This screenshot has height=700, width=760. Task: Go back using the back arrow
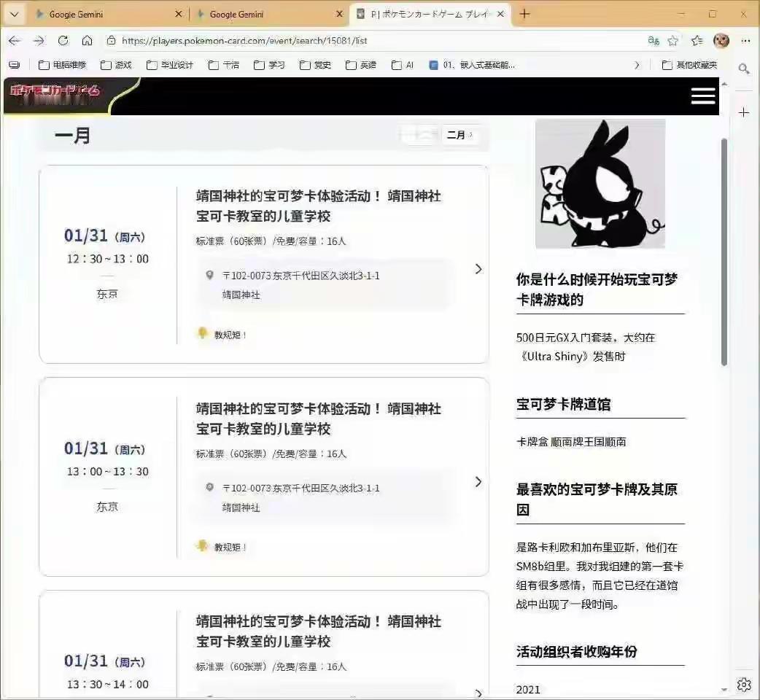tap(15, 42)
